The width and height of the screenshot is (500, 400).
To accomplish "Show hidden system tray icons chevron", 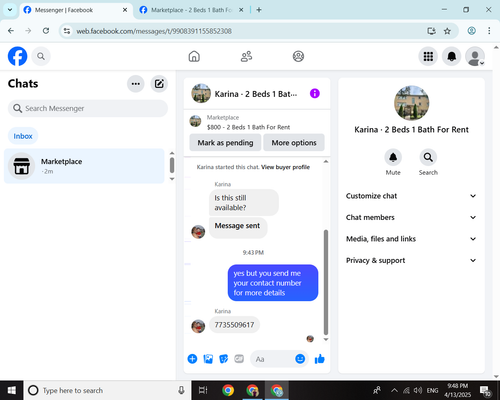I will click(x=394, y=390).
